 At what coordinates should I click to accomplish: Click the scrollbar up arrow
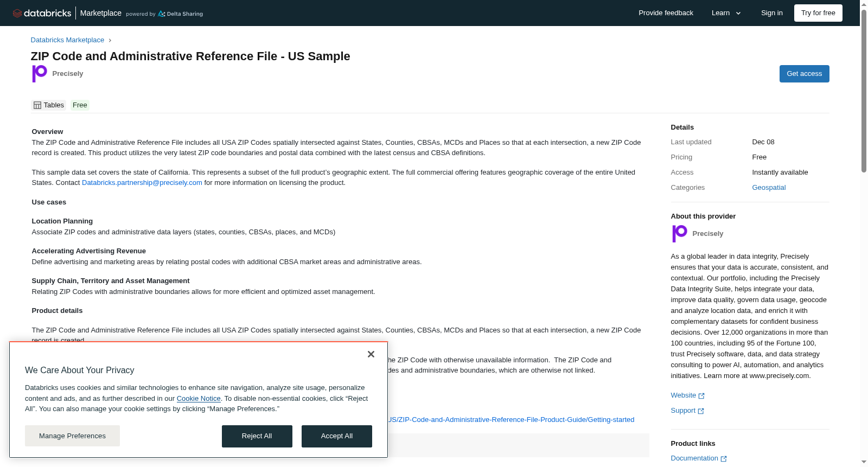tap(864, 4)
